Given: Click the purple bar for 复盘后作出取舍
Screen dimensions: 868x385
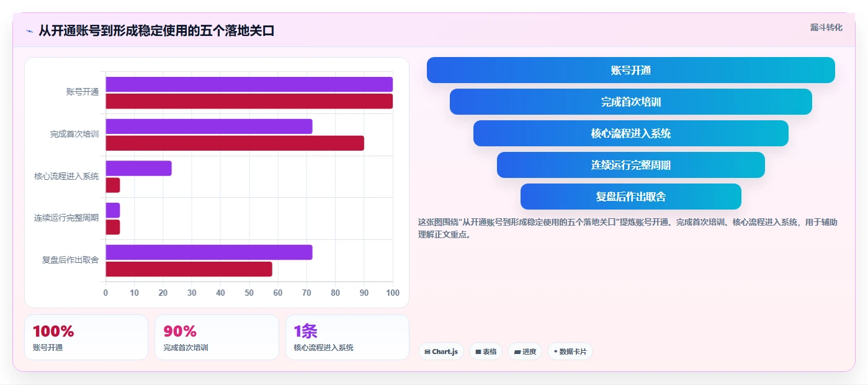Looking at the screenshot, I should (x=208, y=252).
